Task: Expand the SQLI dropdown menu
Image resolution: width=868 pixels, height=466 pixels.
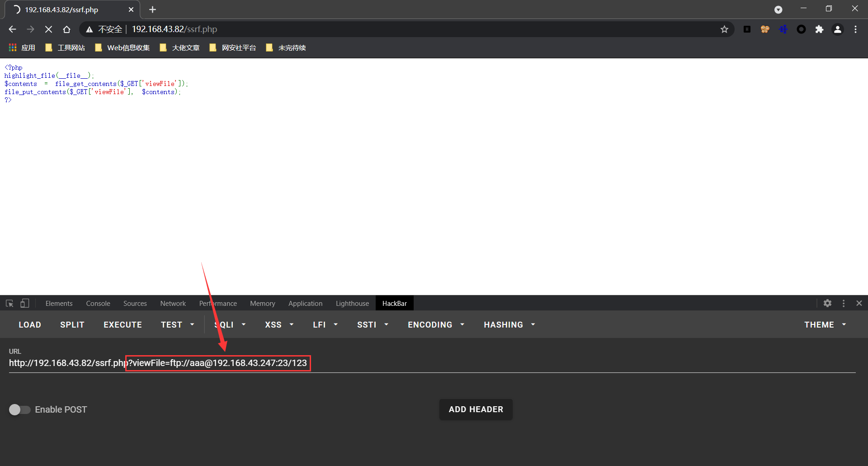Action: point(230,325)
